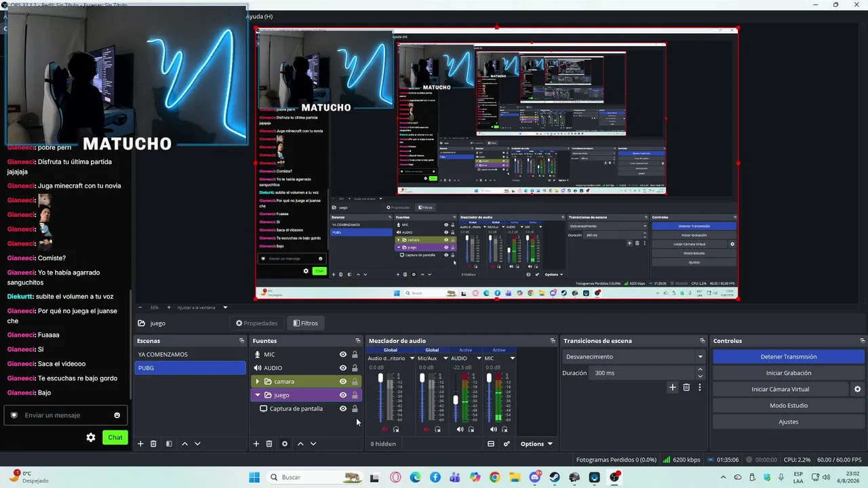The height and width of the screenshot is (488, 868).
Task: Open the Filtros tab for juego
Action: tap(305, 323)
